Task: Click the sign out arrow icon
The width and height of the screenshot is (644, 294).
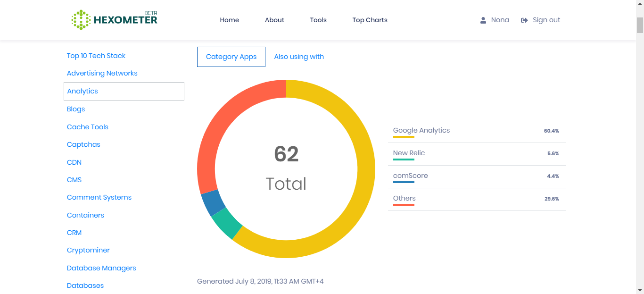Action: [x=524, y=20]
